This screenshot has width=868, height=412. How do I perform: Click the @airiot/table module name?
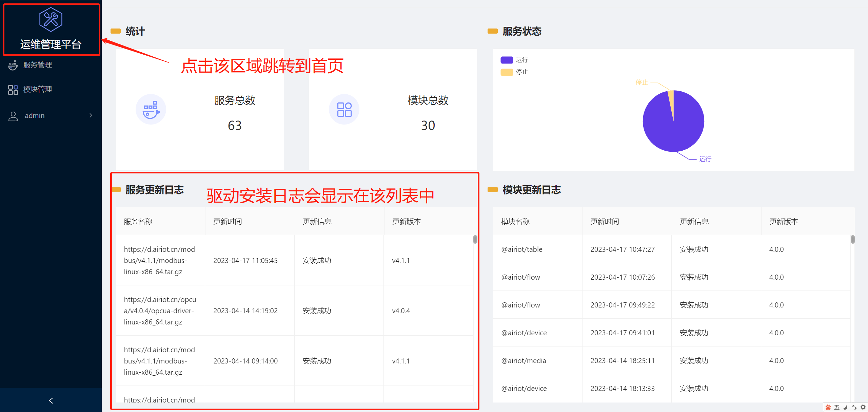[522, 249]
